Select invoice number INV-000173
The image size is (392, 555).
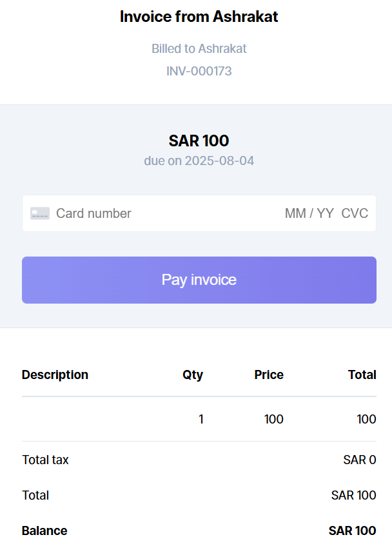coord(199,71)
